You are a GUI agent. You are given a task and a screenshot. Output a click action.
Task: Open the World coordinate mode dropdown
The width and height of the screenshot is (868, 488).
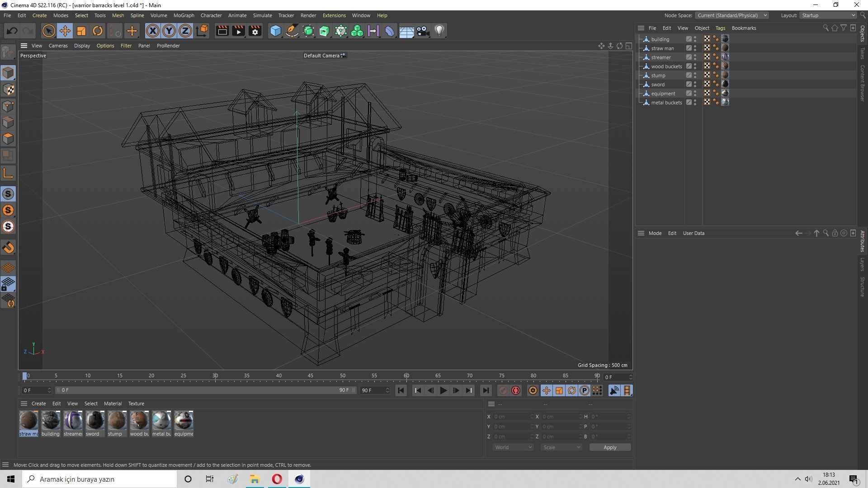pyautogui.click(x=513, y=447)
